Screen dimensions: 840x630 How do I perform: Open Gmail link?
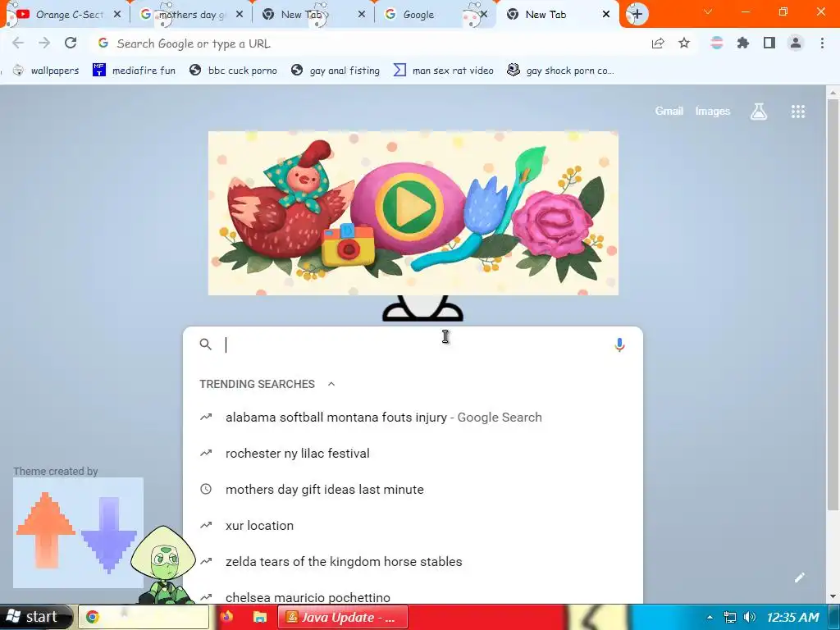669,111
